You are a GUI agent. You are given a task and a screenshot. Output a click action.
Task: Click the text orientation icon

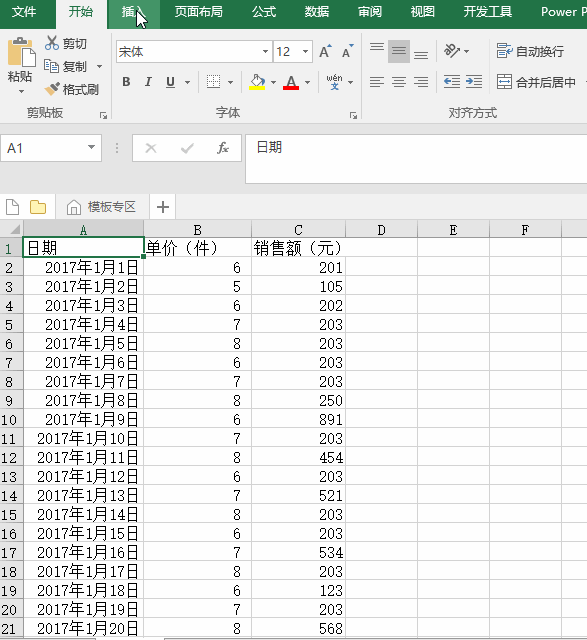tap(452, 51)
